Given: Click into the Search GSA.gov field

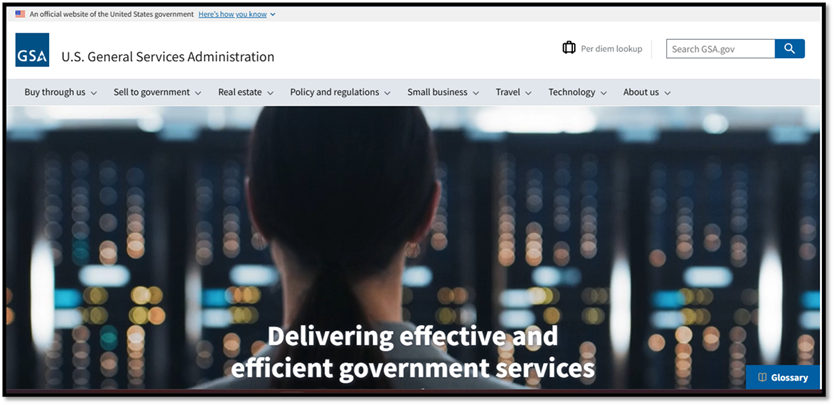Looking at the screenshot, I should [x=720, y=49].
